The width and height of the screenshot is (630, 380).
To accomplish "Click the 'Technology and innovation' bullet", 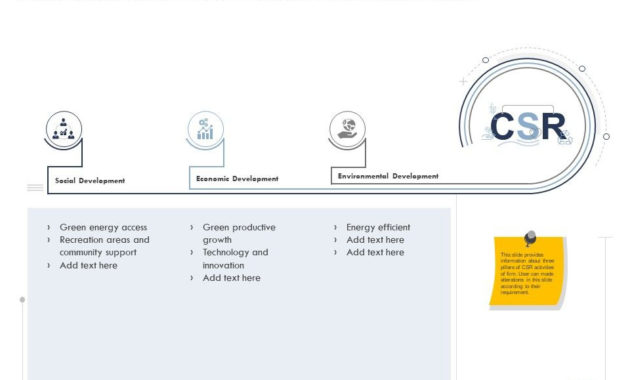I will tap(235, 259).
